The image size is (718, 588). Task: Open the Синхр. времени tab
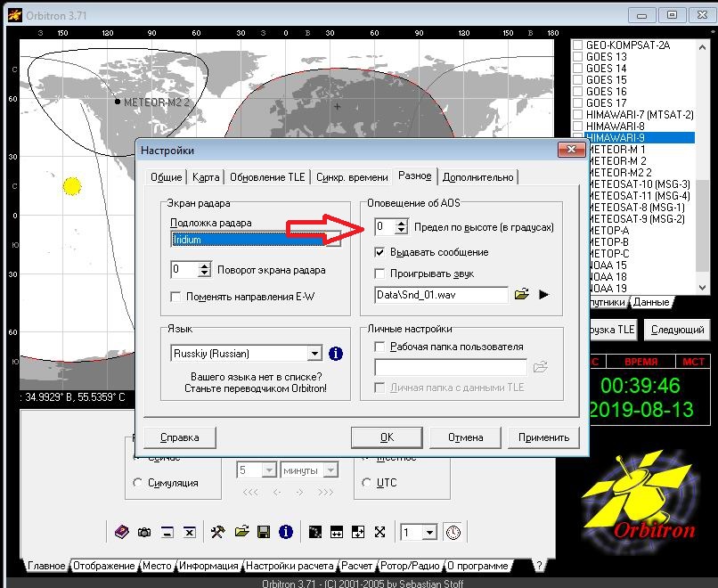click(x=352, y=177)
